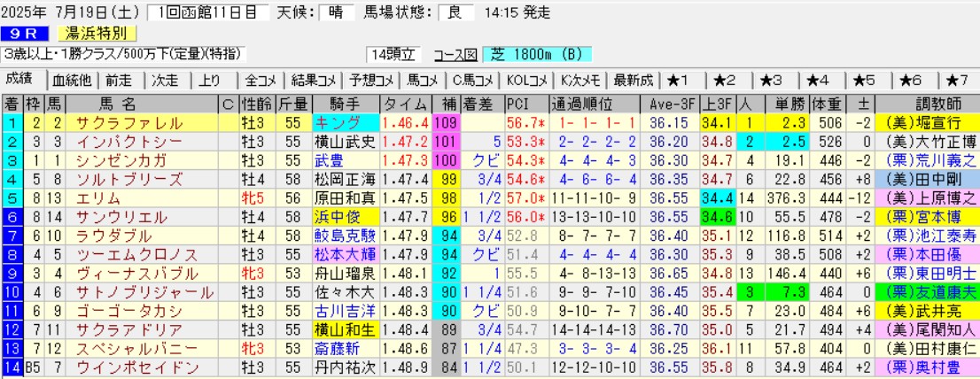Switch to the 血統他 tab
Viewport: 980px width, 379px height.
point(71,80)
